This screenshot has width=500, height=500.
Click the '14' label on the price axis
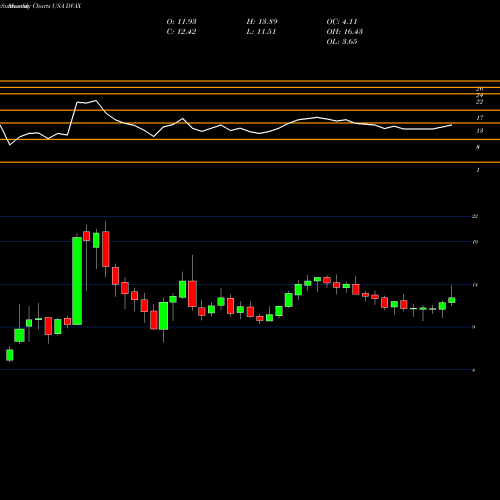475,285
